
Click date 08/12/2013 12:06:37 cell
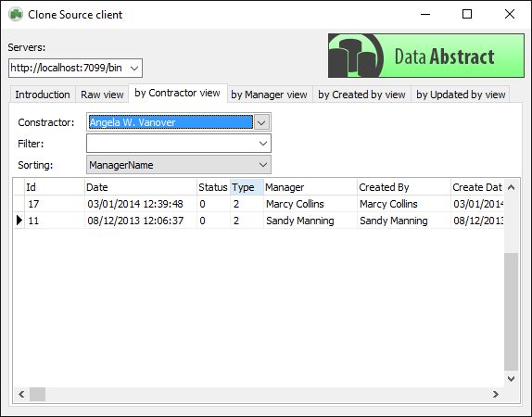pos(141,221)
